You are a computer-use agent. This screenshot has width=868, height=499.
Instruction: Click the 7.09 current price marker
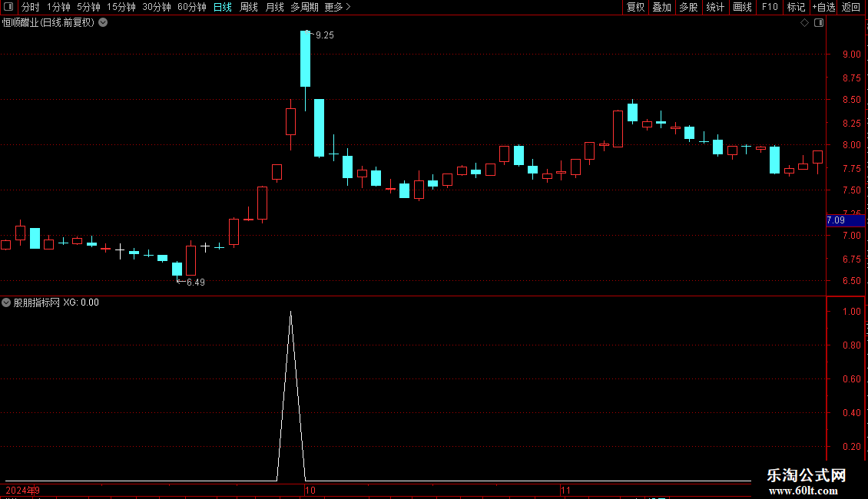coord(845,220)
